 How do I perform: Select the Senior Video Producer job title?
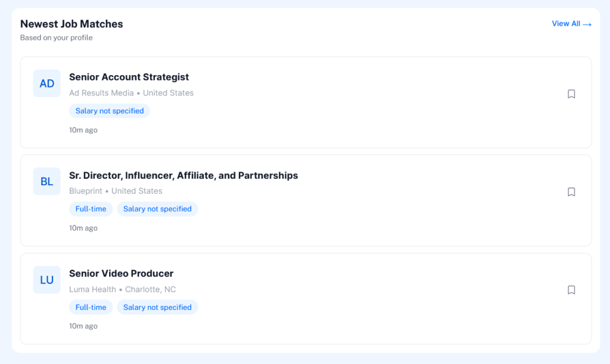point(121,273)
